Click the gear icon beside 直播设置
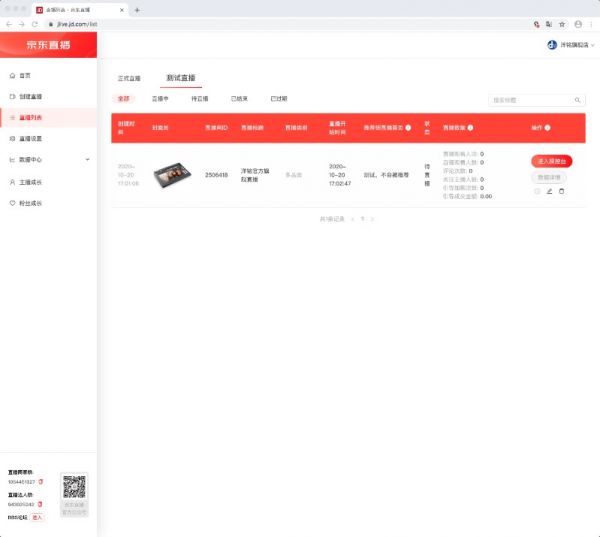 (x=12, y=139)
